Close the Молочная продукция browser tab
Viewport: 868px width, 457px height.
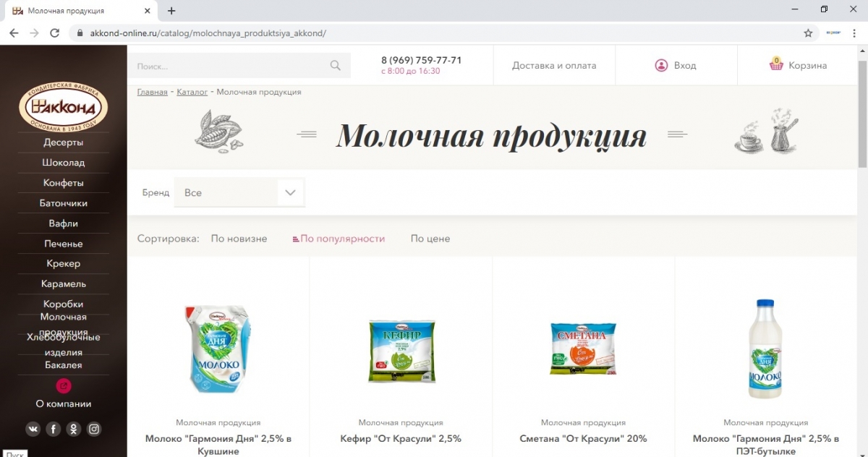point(148,12)
